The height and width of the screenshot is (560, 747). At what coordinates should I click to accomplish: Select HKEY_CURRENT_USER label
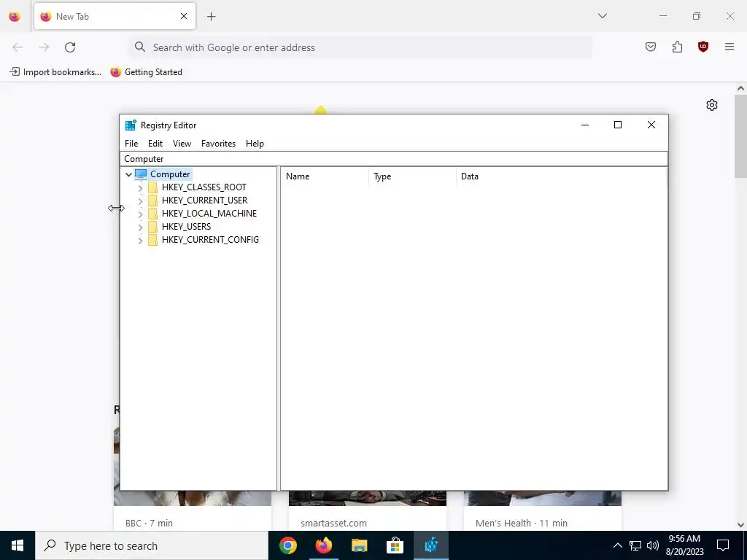pos(204,201)
